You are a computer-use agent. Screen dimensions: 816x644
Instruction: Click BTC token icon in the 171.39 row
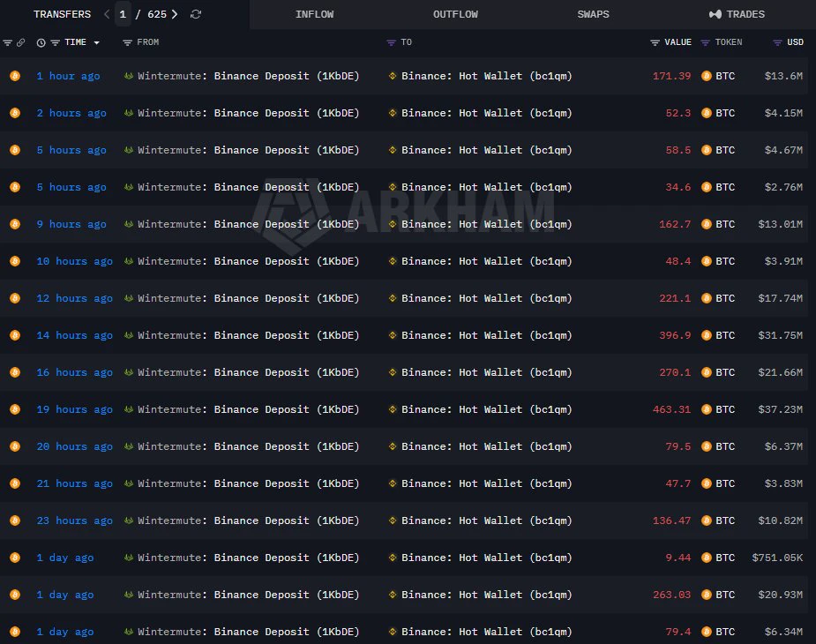[707, 76]
